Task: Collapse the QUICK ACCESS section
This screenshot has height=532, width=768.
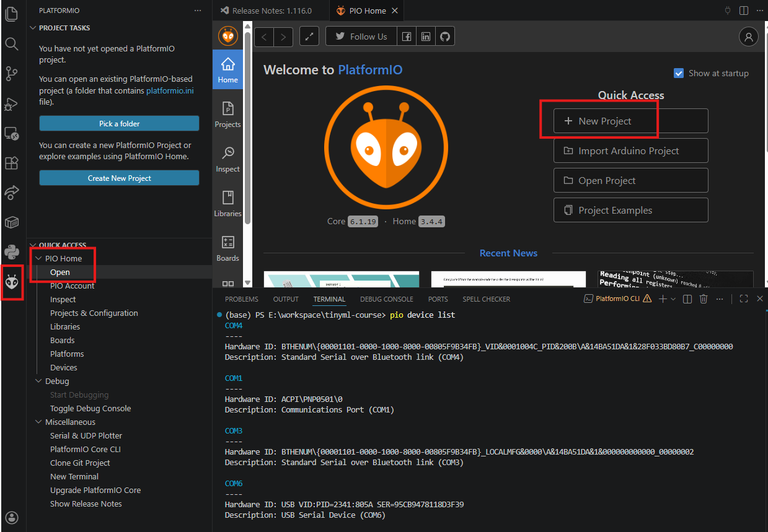Action: (x=33, y=245)
